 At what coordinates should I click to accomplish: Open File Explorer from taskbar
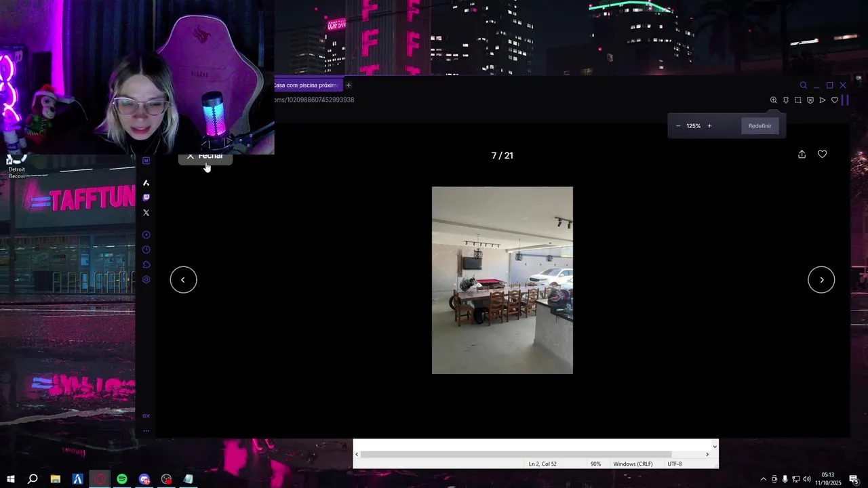pos(56,479)
